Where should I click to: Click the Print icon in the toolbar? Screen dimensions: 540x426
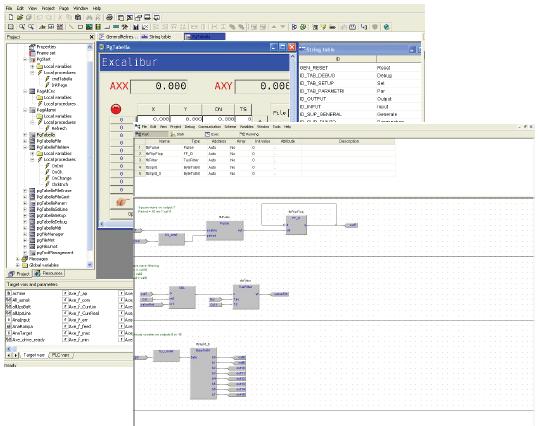pos(109,17)
